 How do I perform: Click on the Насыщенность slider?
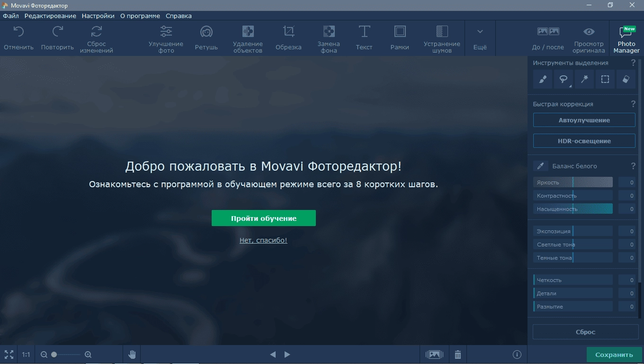[x=573, y=209]
